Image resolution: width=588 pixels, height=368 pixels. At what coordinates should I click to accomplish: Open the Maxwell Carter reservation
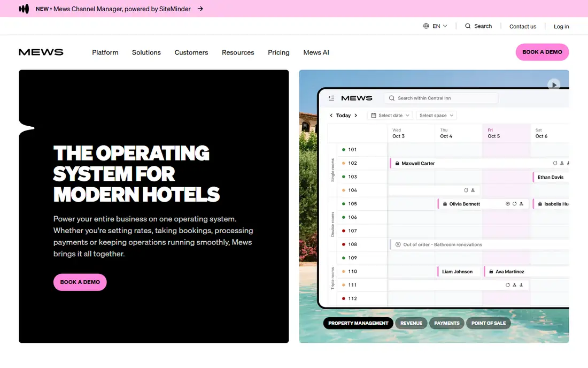pyautogui.click(x=479, y=163)
